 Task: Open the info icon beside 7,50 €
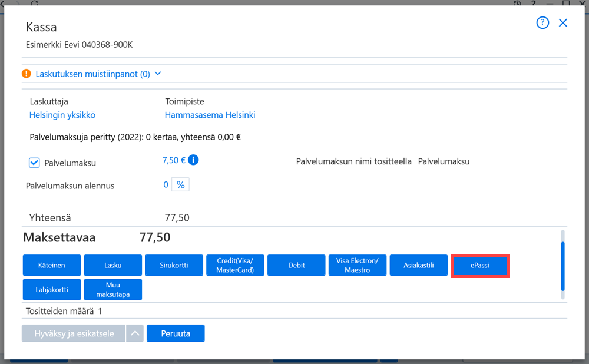[193, 160]
